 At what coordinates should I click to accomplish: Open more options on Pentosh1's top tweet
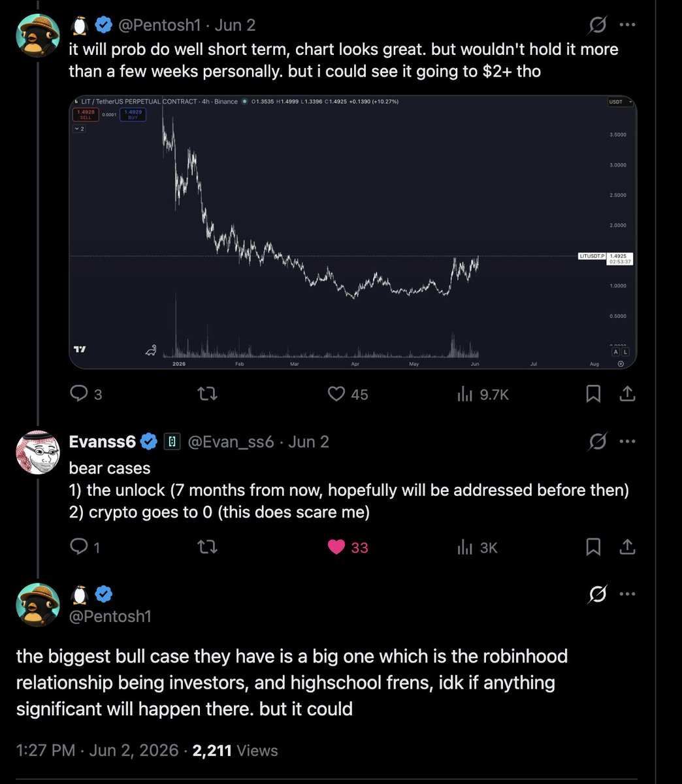point(627,25)
